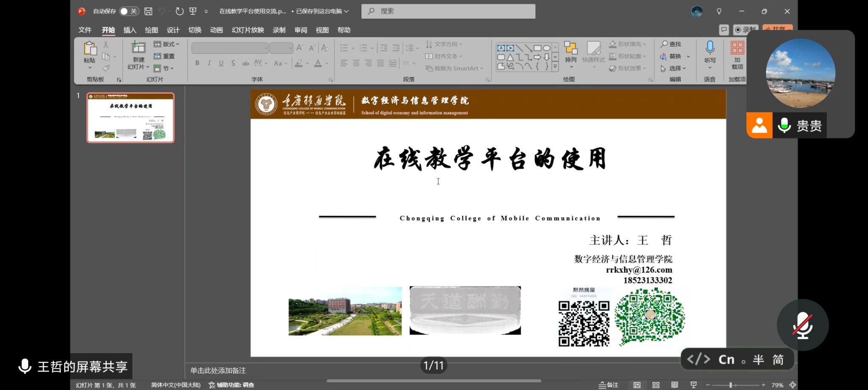The width and height of the screenshot is (868, 390).
Task: Open the Insert (插入) ribbon tab
Action: tap(130, 30)
